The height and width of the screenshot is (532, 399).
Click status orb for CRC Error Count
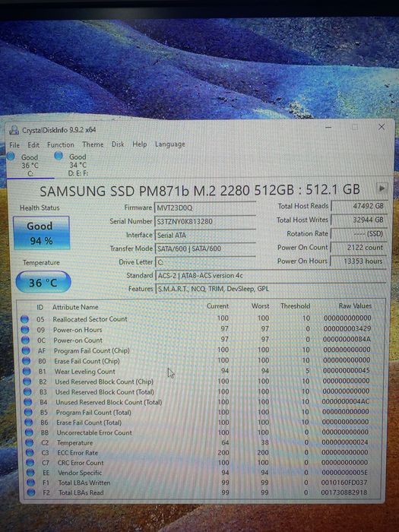coord(30,462)
